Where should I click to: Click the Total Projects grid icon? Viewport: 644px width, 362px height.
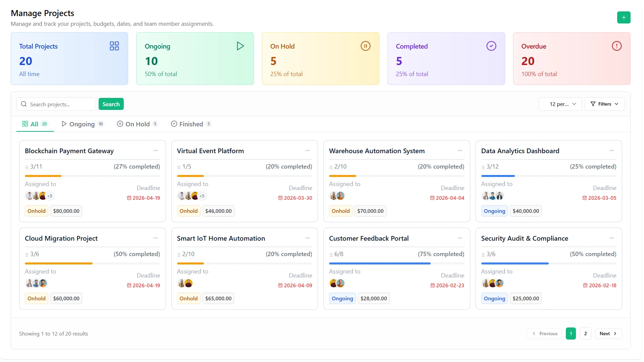[114, 46]
